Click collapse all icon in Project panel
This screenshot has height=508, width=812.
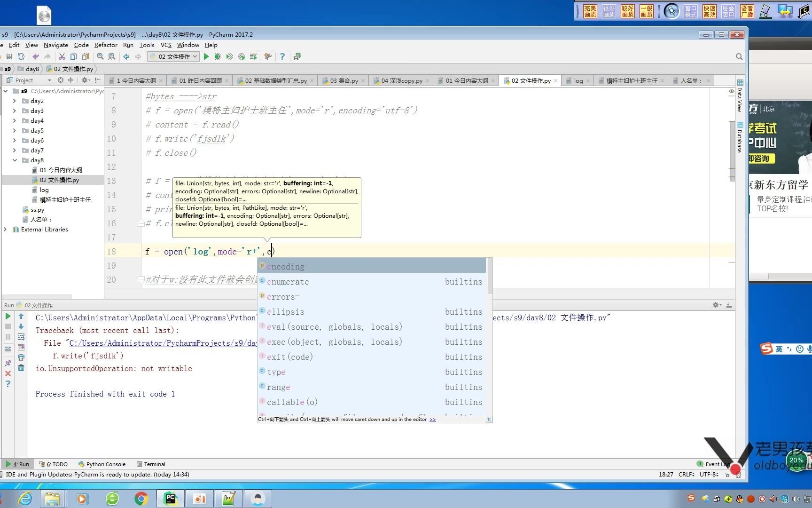[x=70, y=80]
